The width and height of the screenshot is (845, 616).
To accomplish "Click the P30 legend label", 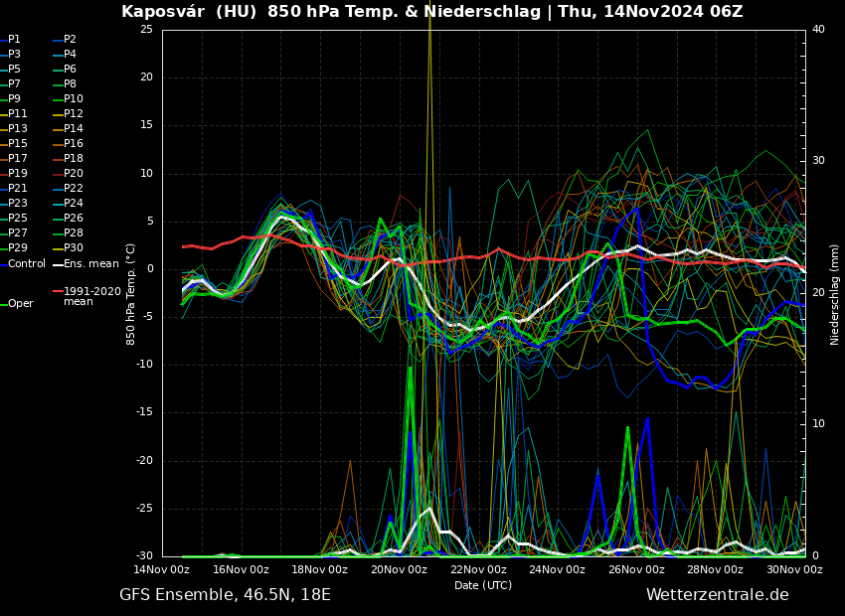I will [x=74, y=248].
